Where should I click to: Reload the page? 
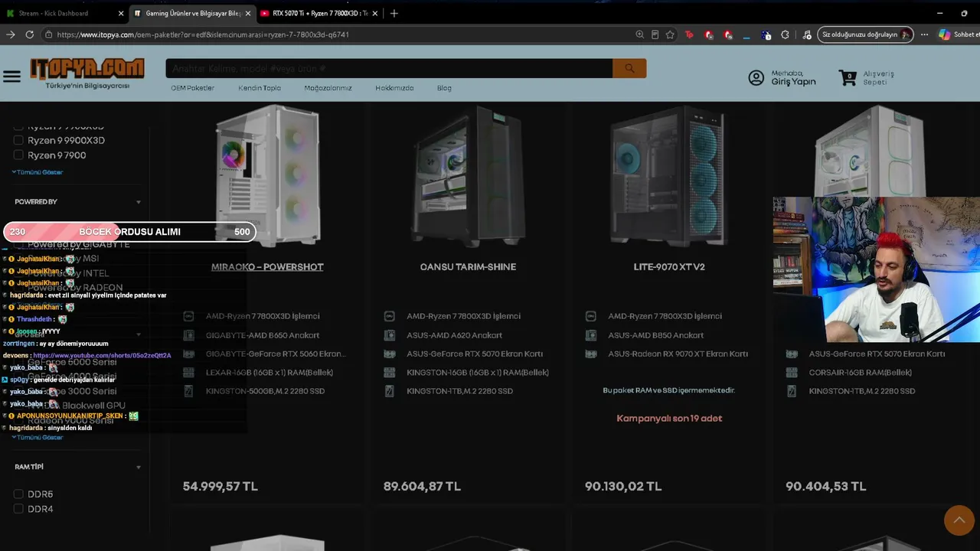pos(29,34)
